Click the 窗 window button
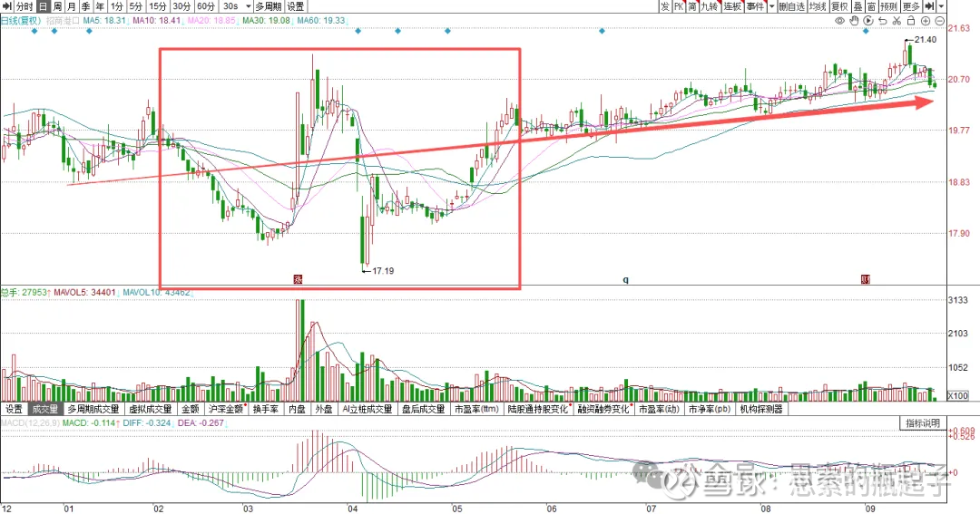The width and height of the screenshot is (980, 514). tap(871, 6)
